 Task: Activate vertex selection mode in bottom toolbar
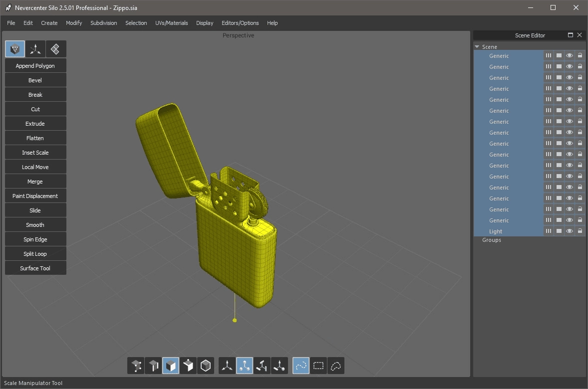tap(136, 366)
